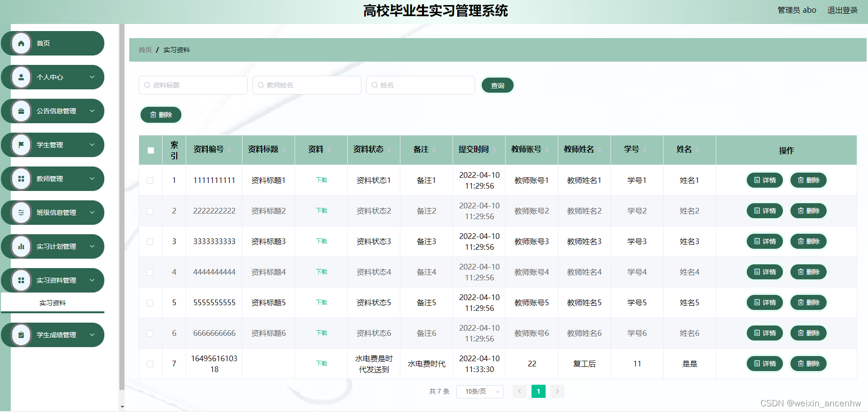Click sort arrows on 资料 column

[x=329, y=150]
